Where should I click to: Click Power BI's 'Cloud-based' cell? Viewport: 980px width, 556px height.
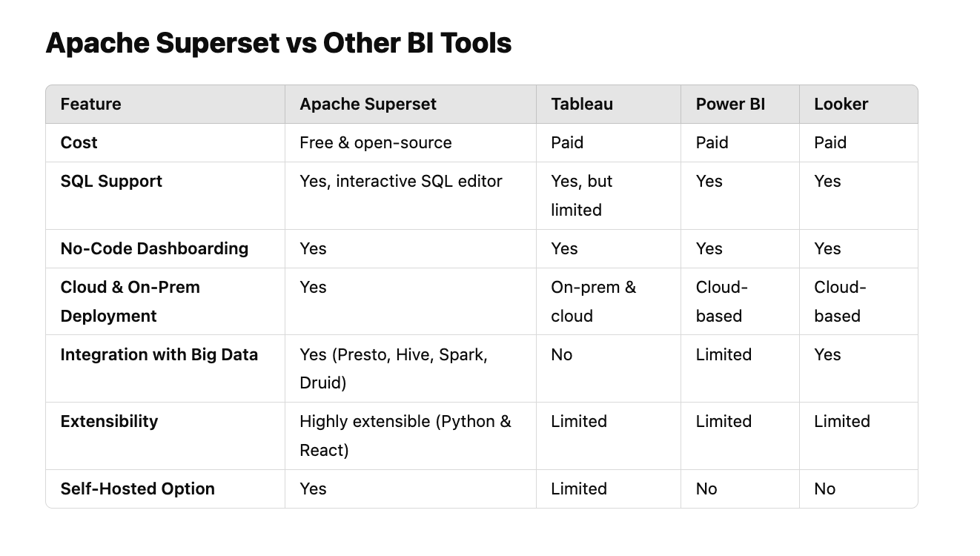[x=721, y=301]
